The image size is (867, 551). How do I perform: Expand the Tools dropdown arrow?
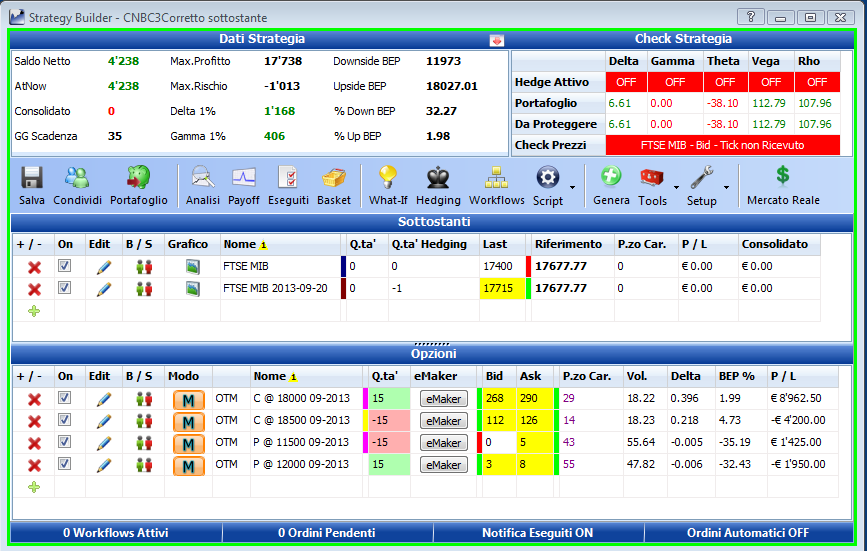(x=676, y=187)
